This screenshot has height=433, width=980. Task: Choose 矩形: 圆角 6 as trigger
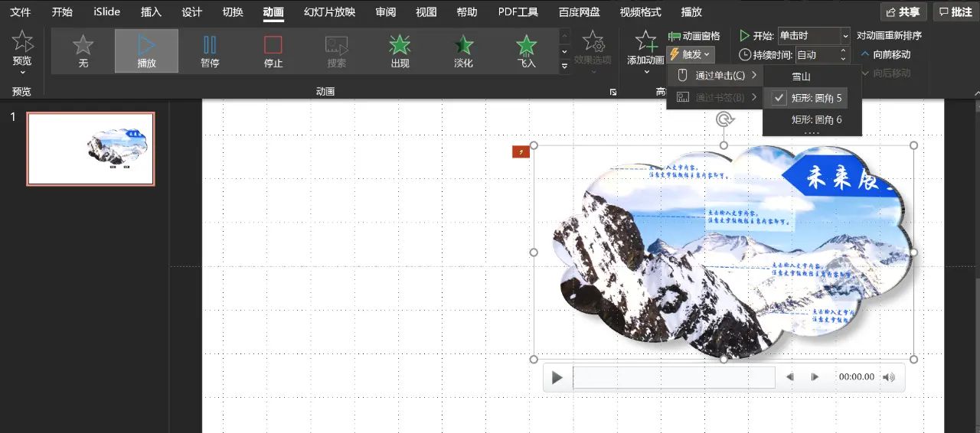[816, 119]
